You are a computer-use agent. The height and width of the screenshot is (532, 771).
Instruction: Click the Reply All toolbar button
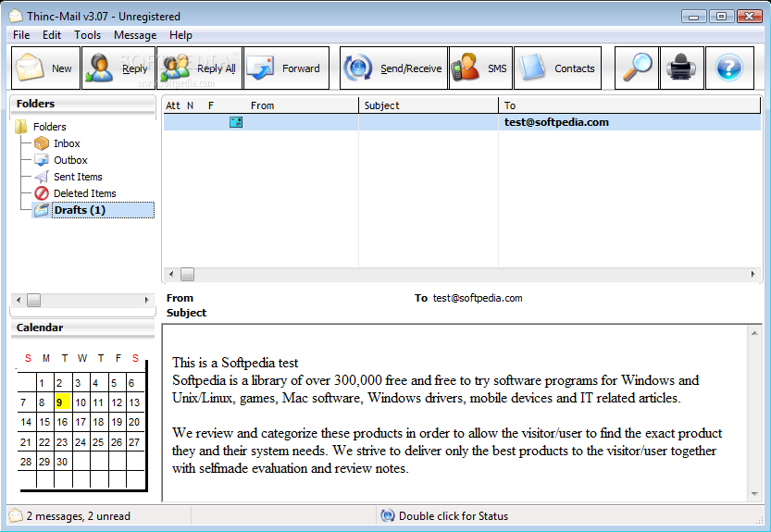199,68
